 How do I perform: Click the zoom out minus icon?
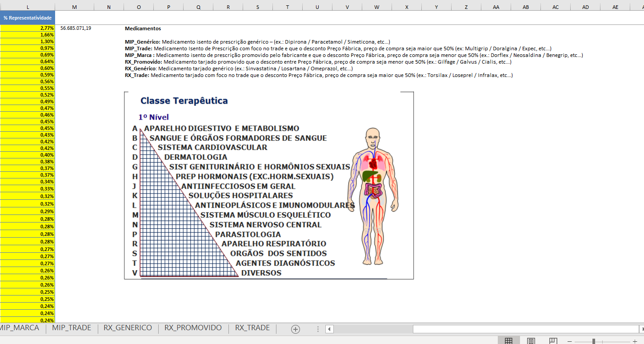[x=570, y=341]
